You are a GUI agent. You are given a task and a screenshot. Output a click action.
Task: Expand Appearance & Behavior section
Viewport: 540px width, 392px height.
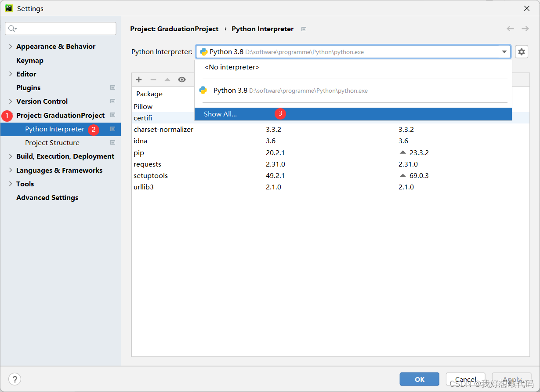(x=11, y=46)
